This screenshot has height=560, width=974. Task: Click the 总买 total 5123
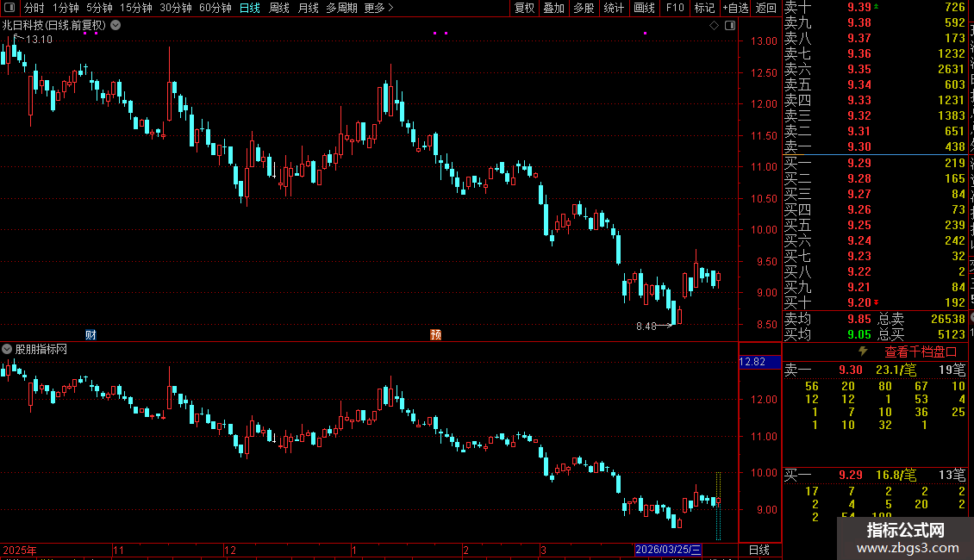click(x=951, y=334)
